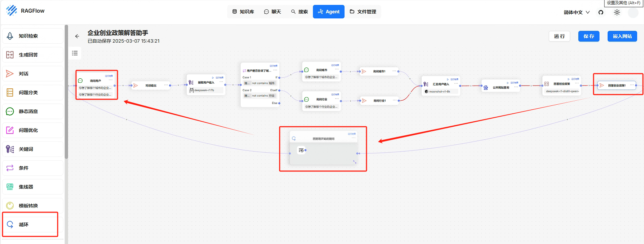Viewport: 644px width, 244px height.
Task: Click the back arrow beside the agent title
Action: [77, 36]
